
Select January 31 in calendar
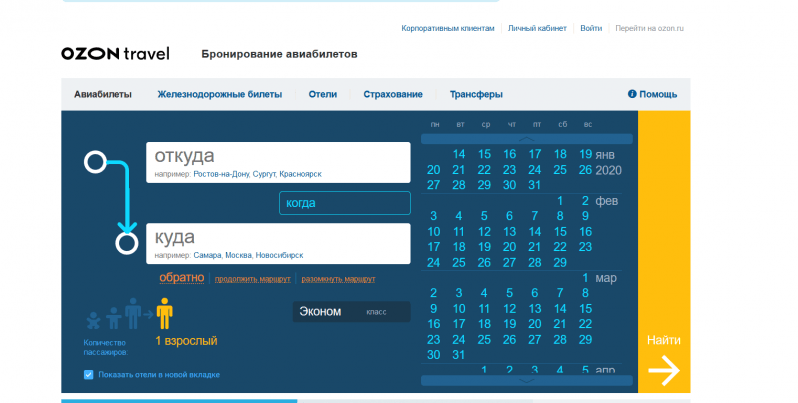[534, 185]
